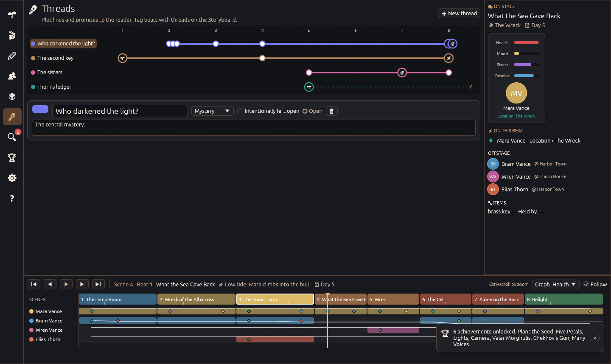Screen dimensions: 611x364
Task: Click the middle node on The second key thread
Action: point(262,58)
